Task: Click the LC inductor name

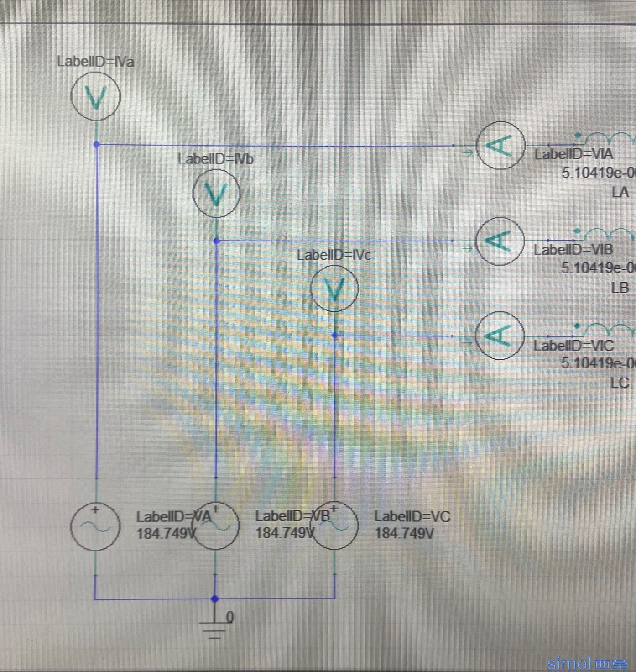Action: [x=620, y=383]
